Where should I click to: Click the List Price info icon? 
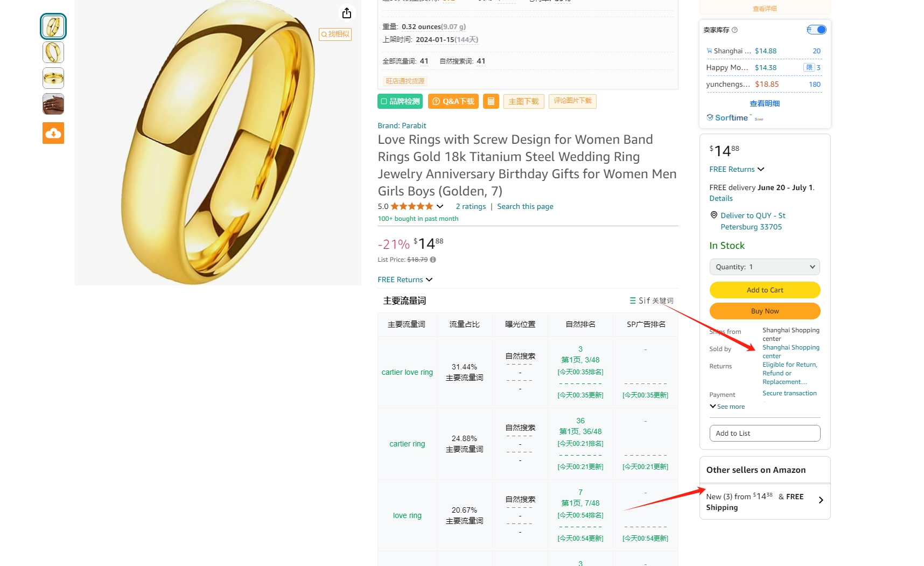pos(433,260)
